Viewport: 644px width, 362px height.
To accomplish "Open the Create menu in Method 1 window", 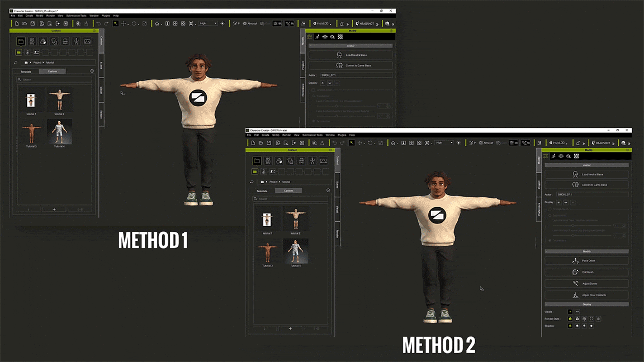I will 29,16.
